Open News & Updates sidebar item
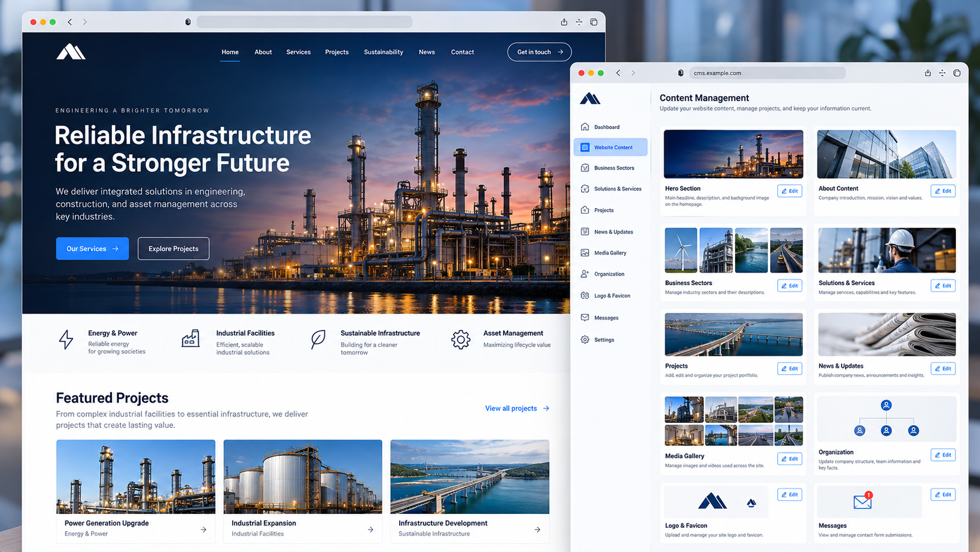The image size is (980, 552). [x=607, y=232]
